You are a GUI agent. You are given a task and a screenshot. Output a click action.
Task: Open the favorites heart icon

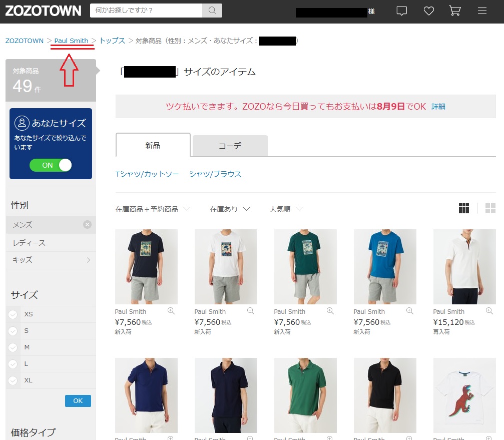coord(428,11)
